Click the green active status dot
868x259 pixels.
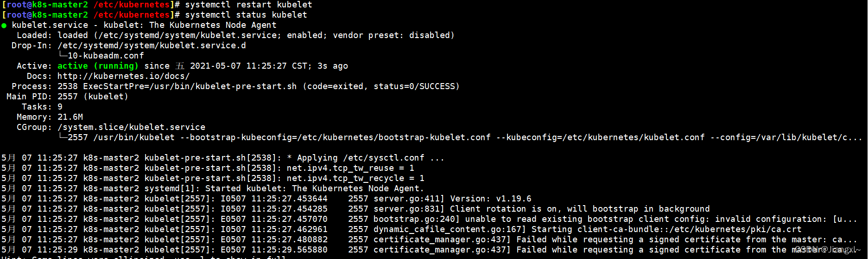(4, 26)
